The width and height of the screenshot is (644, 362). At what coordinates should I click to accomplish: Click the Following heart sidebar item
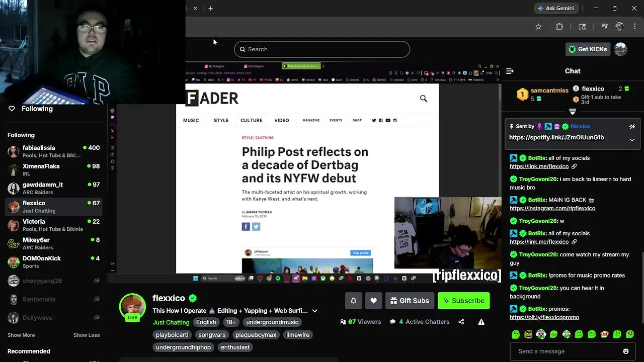(31, 109)
